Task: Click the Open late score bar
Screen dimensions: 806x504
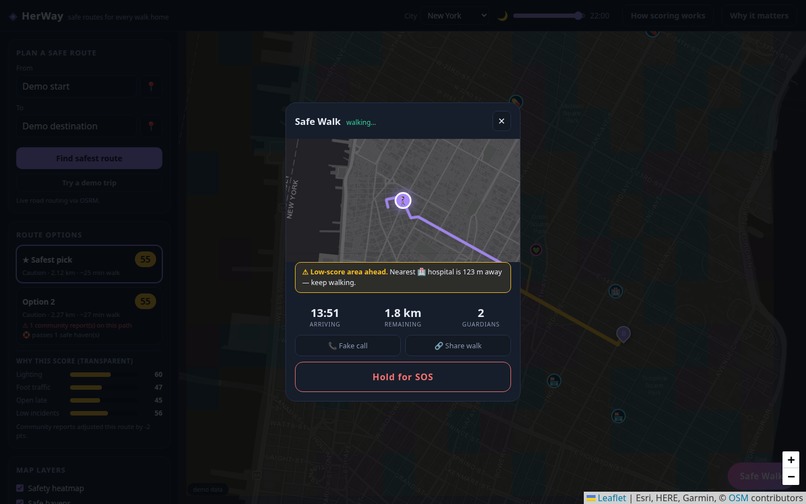Action: [103, 400]
